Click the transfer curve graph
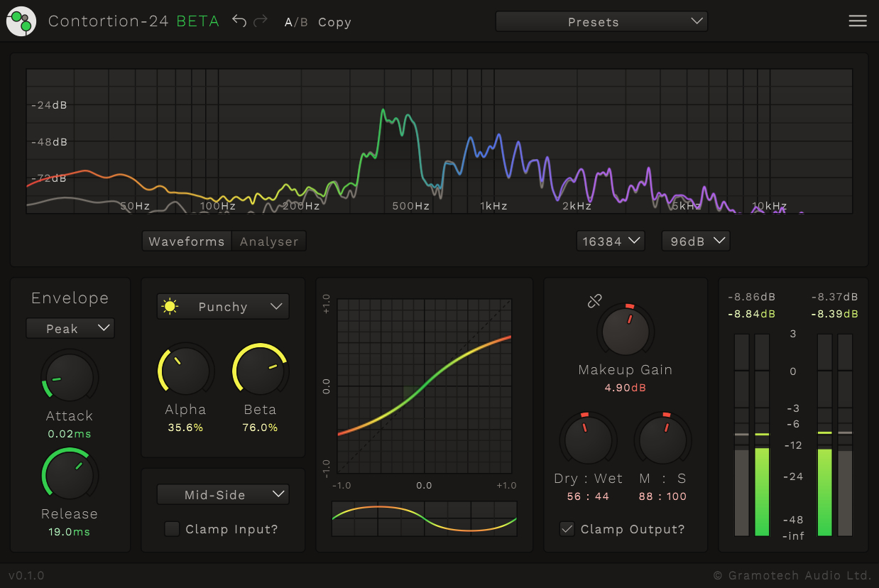 (x=425, y=386)
